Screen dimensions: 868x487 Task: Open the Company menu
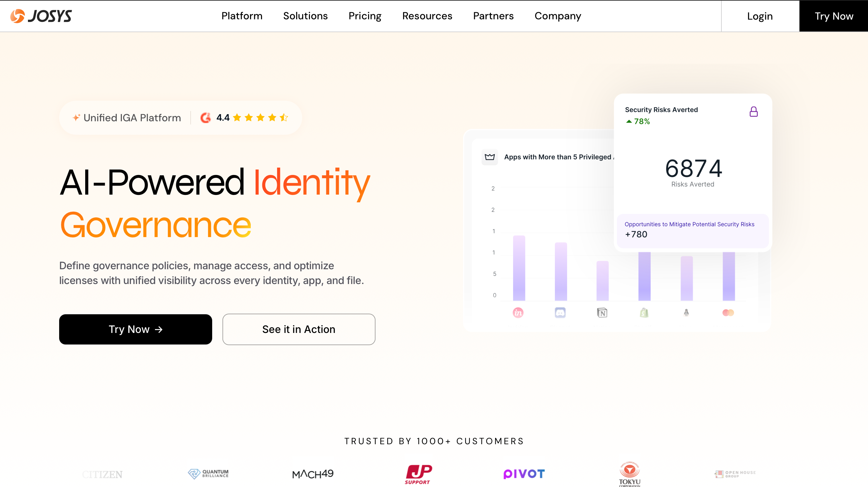[x=558, y=16]
